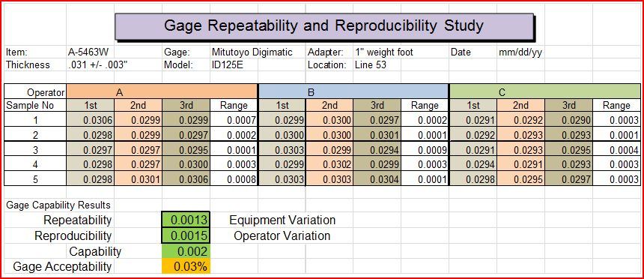
Task: Select the orange Gage Acceptability value 0.03%
Action: 186,266
